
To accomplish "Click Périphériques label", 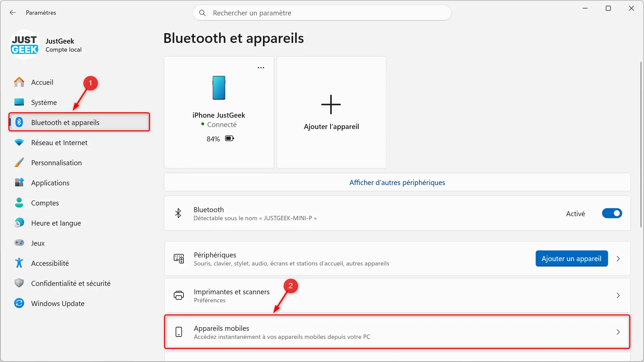I will coord(215,255).
